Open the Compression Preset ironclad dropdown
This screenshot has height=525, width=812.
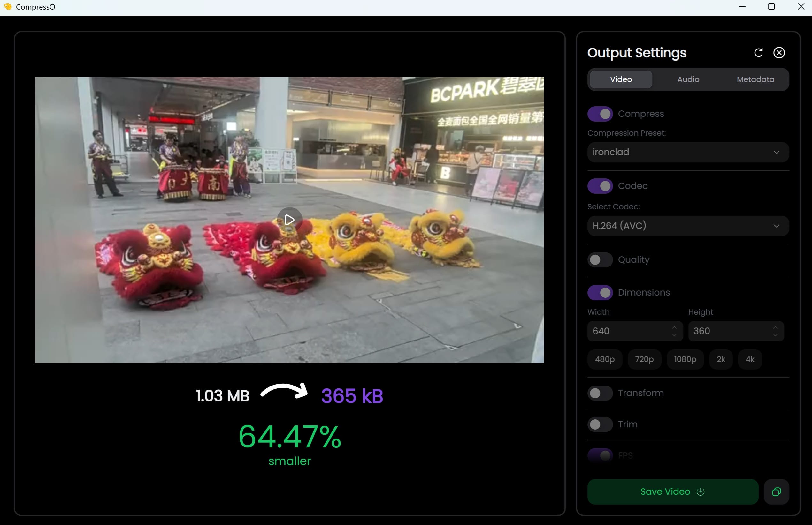click(688, 152)
